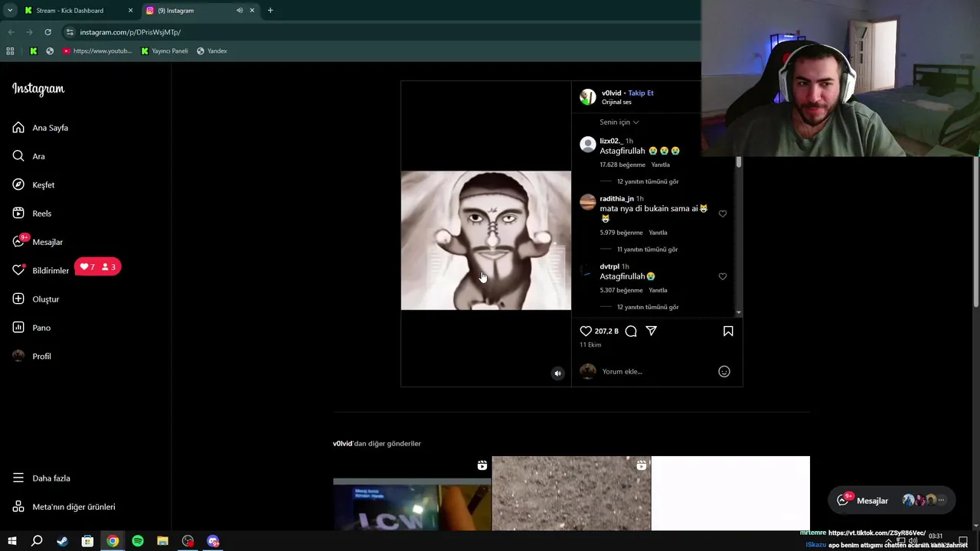Open Bildirimler notifications

pyautogui.click(x=41, y=270)
